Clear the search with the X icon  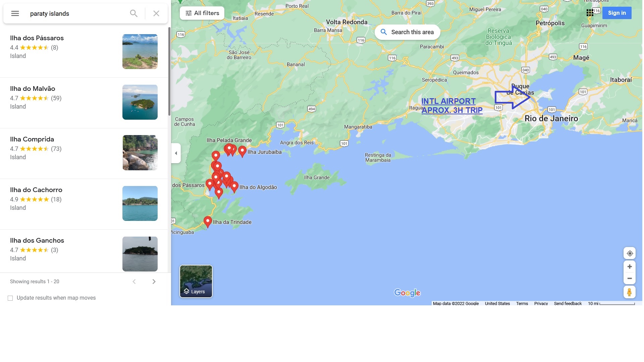coord(156,13)
